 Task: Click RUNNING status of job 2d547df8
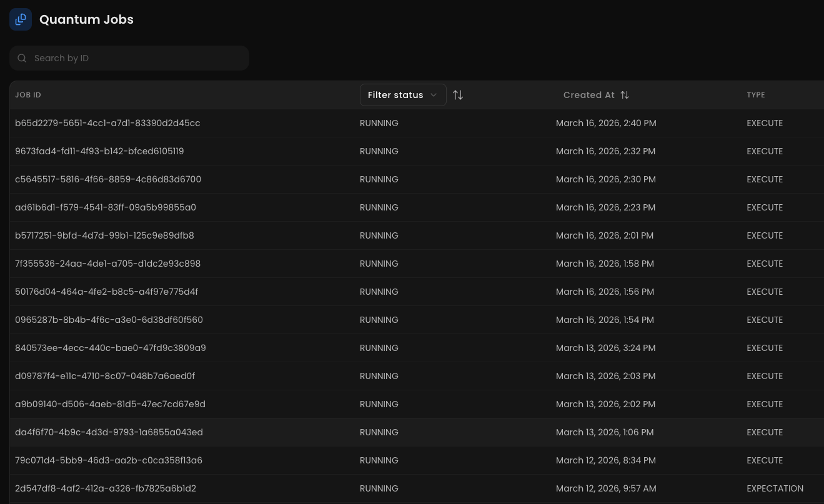(x=379, y=488)
